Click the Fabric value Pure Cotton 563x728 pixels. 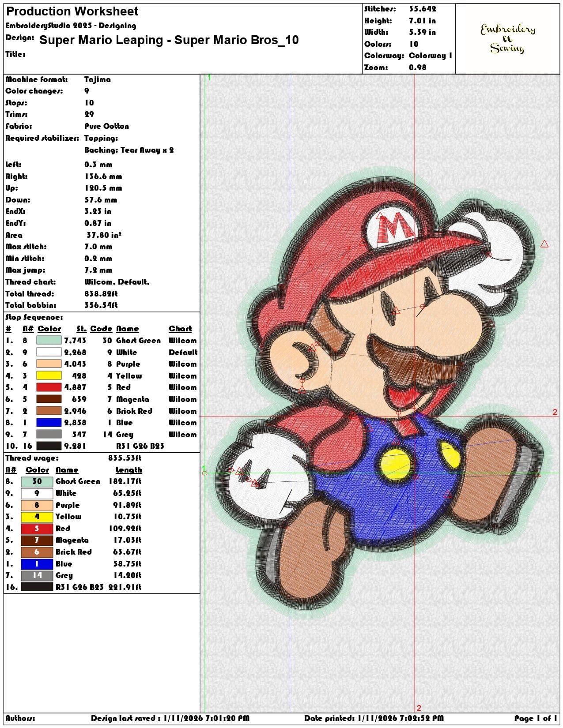[x=107, y=126]
